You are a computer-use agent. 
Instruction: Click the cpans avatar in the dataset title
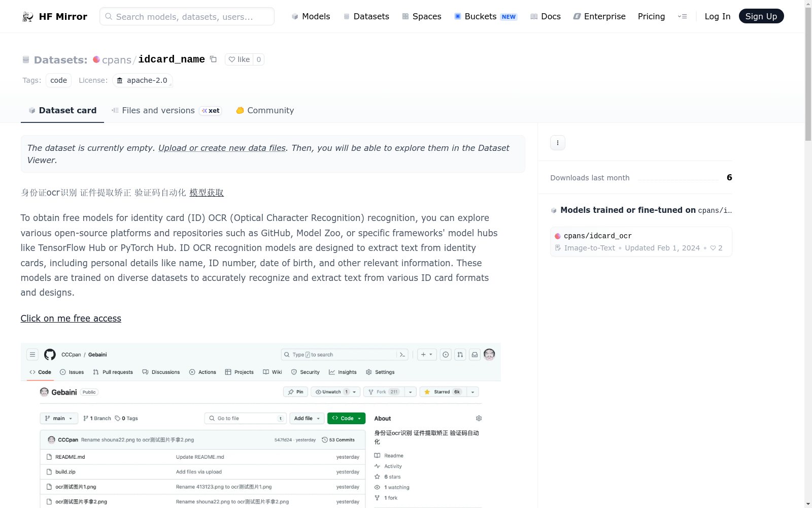pos(96,59)
